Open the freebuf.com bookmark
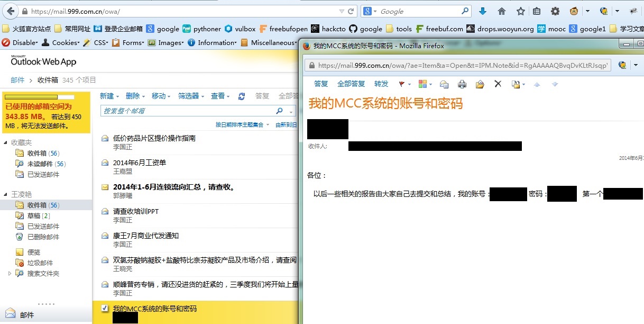Image resolution: width=644 pixels, height=324 pixels. pos(440,29)
